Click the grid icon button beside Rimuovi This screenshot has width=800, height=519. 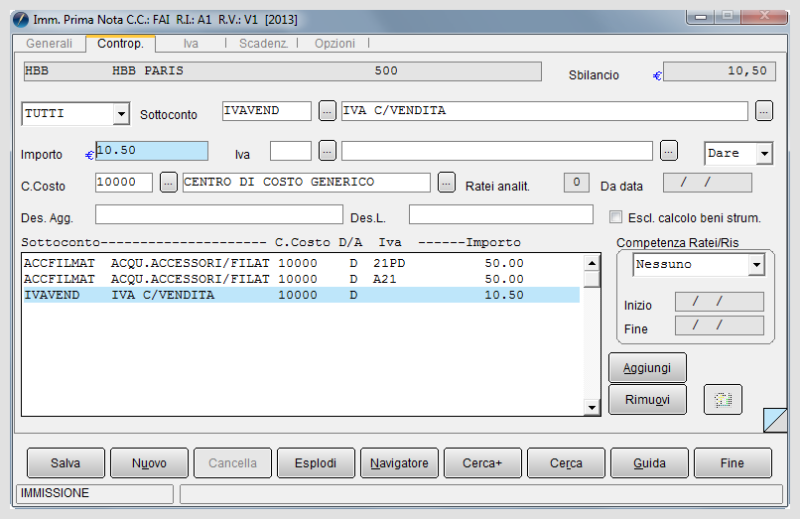point(722,399)
